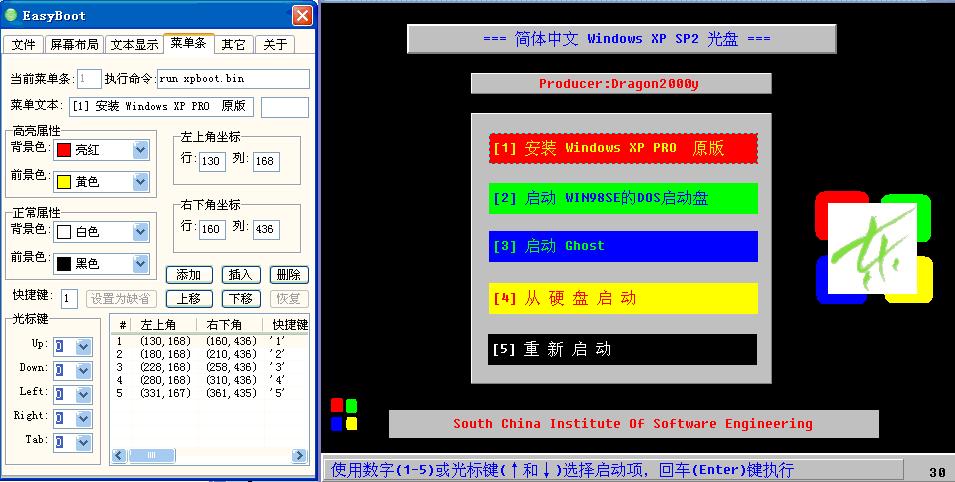Click the 菜单文本 input field
The image size is (955, 482).
(161, 106)
